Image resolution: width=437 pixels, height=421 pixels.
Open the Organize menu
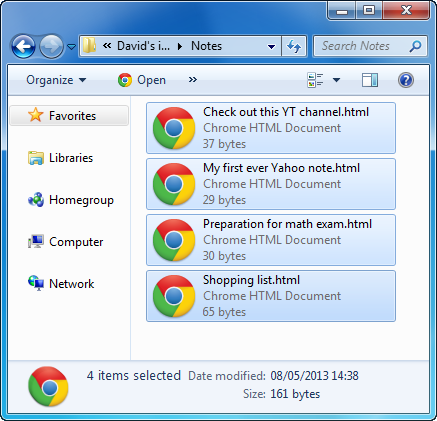(56, 80)
